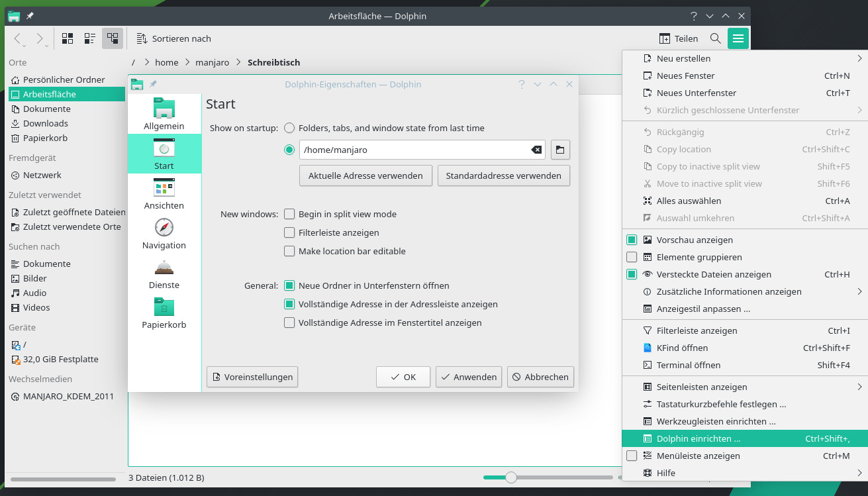Open the back button history dropdown arrow
The image size is (868, 496).
coord(24,46)
